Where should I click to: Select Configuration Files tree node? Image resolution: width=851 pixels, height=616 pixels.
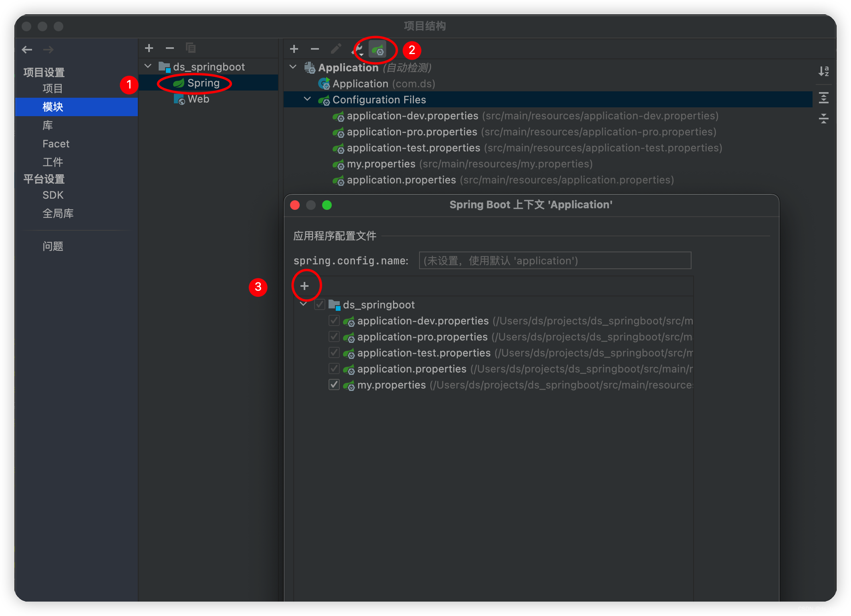548,99
